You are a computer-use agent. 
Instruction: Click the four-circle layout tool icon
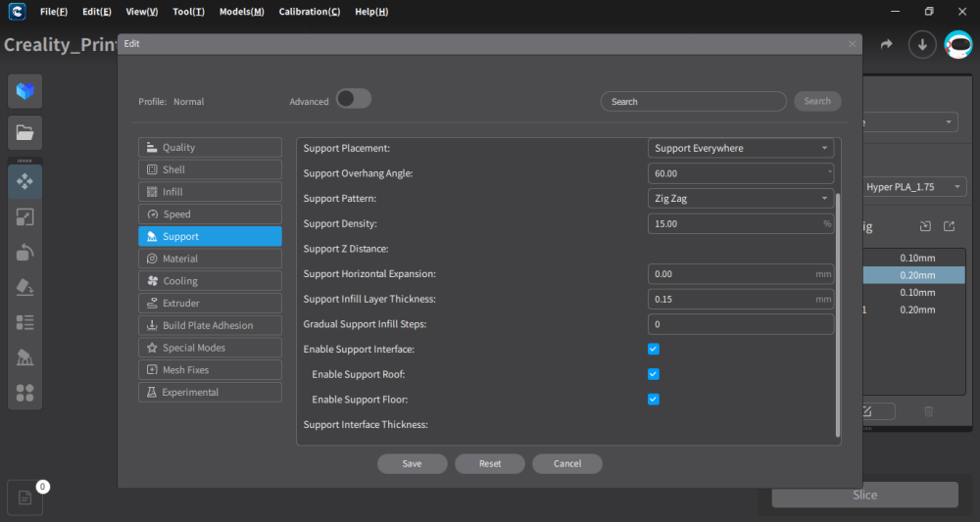coord(25,393)
